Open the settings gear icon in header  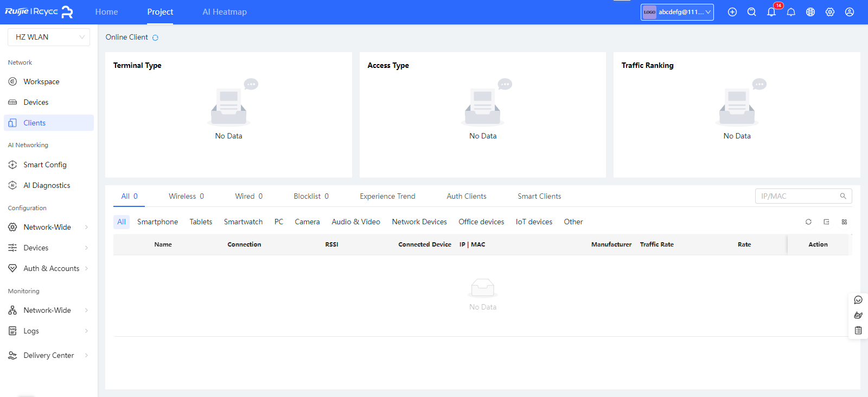point(830,12)
